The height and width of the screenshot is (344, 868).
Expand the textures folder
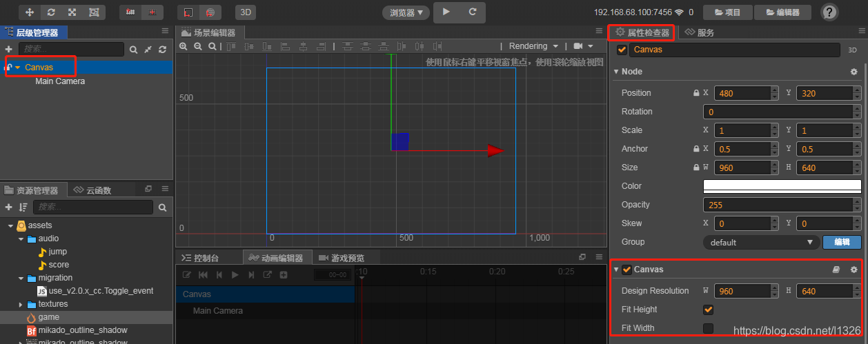pos(21,304)
